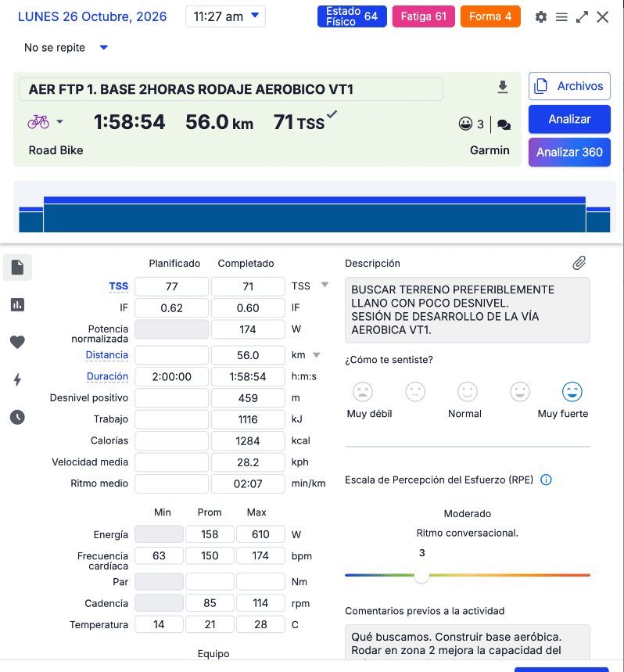
Task: Open the settings gear icon
Action: coord(541,17)
